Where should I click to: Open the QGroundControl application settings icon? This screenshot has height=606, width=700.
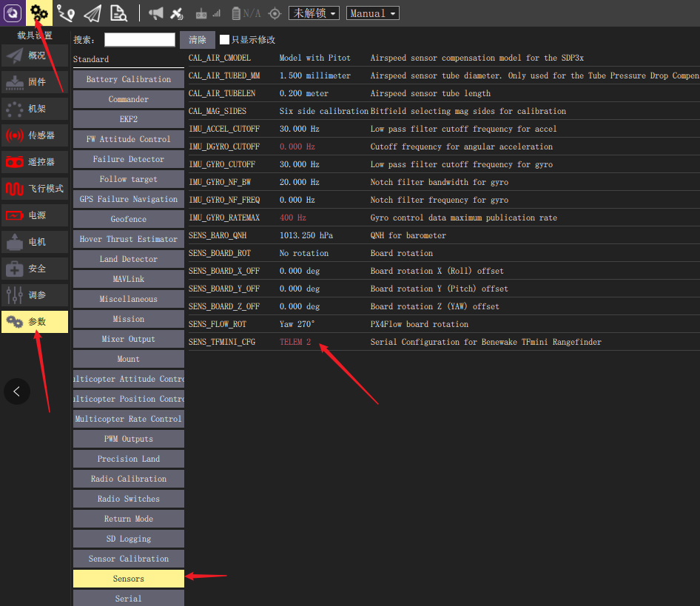pyautogui.click(x=13, y=13)
